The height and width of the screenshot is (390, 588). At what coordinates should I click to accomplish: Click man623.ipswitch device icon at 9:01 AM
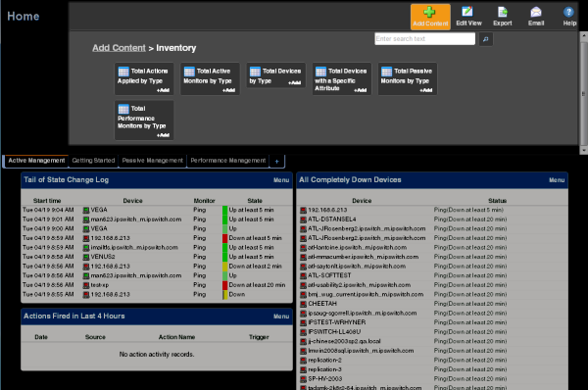(86, 219)
